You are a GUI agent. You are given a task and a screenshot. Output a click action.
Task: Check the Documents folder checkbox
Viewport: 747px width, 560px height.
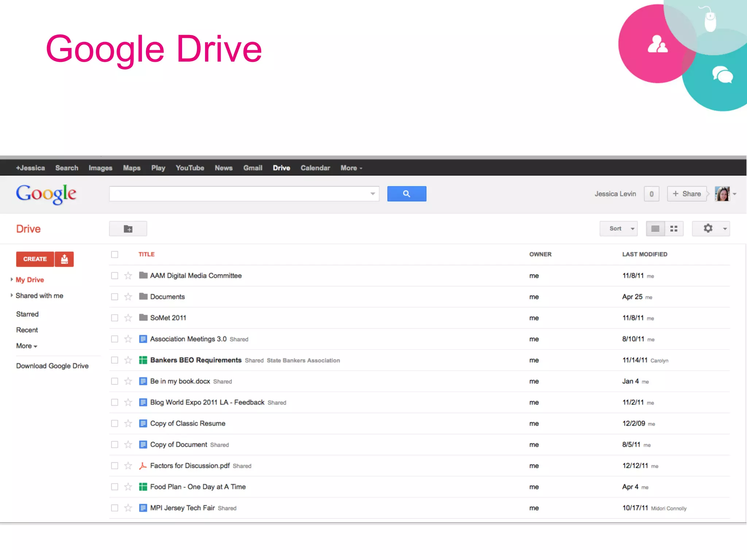click(115, 297)
